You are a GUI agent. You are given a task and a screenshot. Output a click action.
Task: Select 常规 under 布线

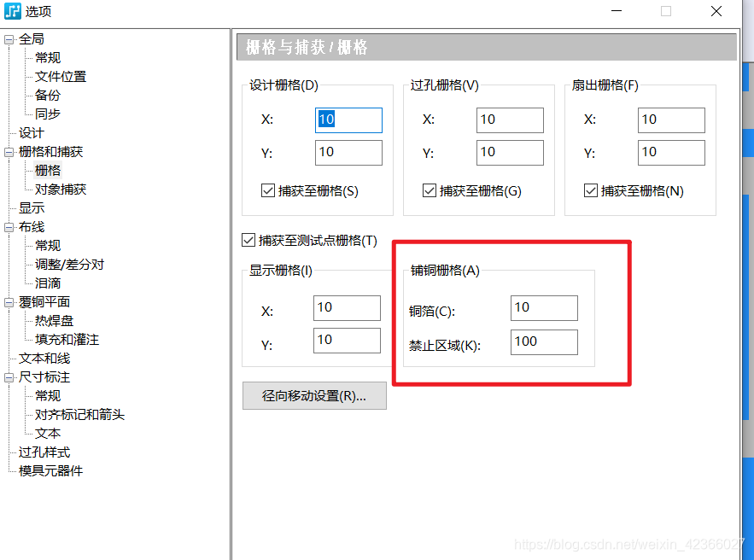[x=48, y=246]
